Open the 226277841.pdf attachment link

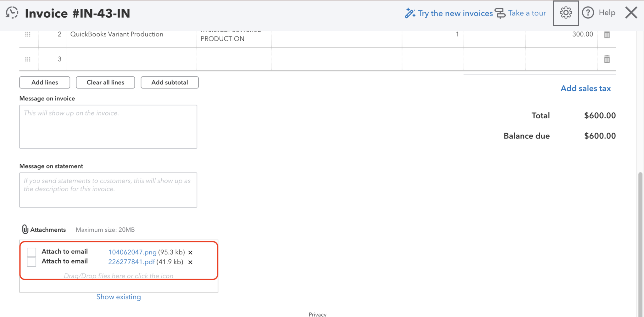pos(131,262)
